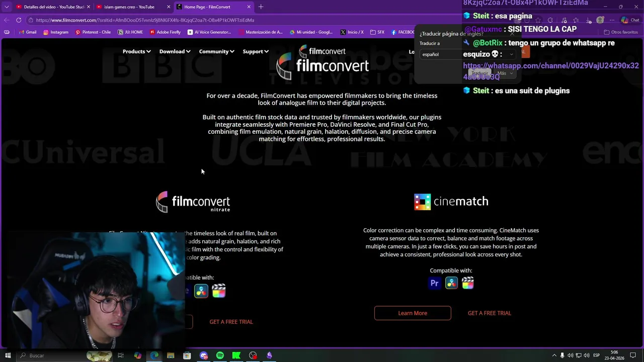Viewport: 644px width, 362px height.
Task: Show hidden system tray icons
Action: [x=554, y=355]
